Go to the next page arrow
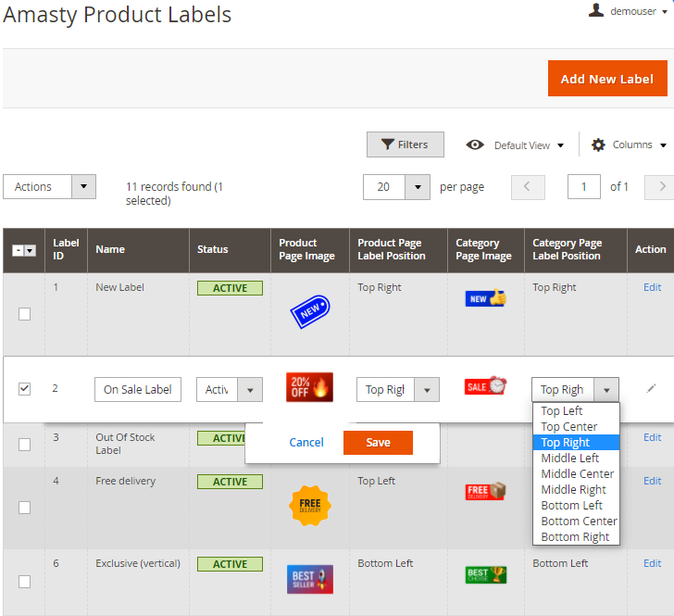The width and height of the screenshot is (674, 616). [661, 186]
